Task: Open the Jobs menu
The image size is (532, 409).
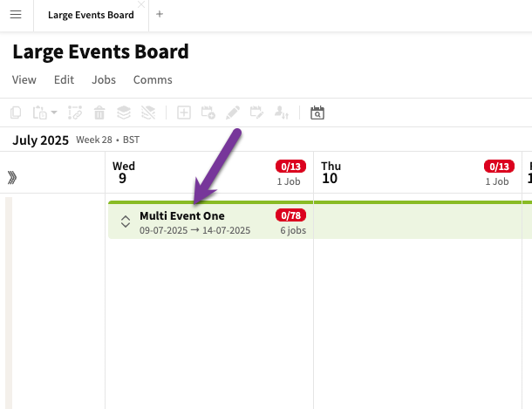Action: click(x=104, y=79)
